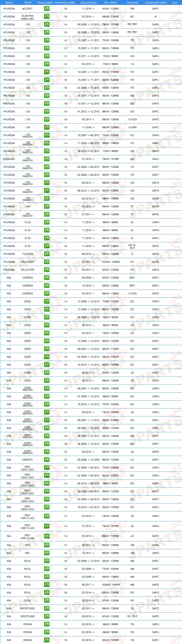
Task: Select the CERATO model cell
Action: coord(27,460)
